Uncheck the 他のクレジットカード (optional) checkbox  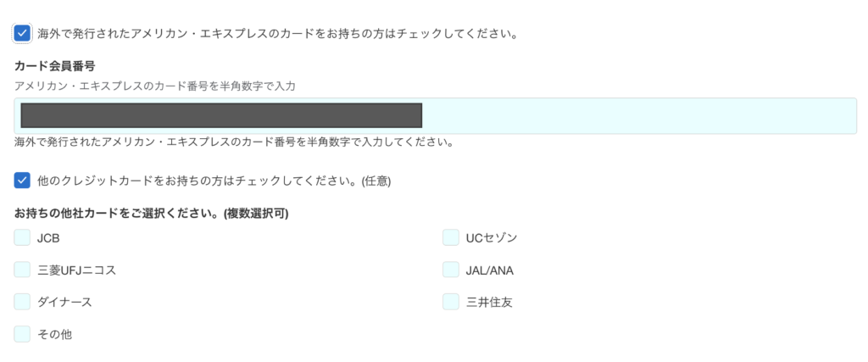click(22, 181)
